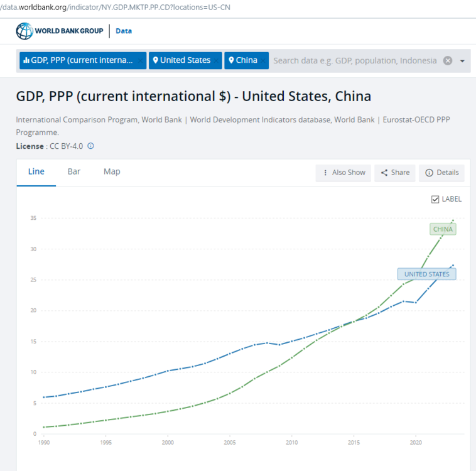Switch to the Map tab
Viewport: 476px width, 471px height.
[112, 172]
